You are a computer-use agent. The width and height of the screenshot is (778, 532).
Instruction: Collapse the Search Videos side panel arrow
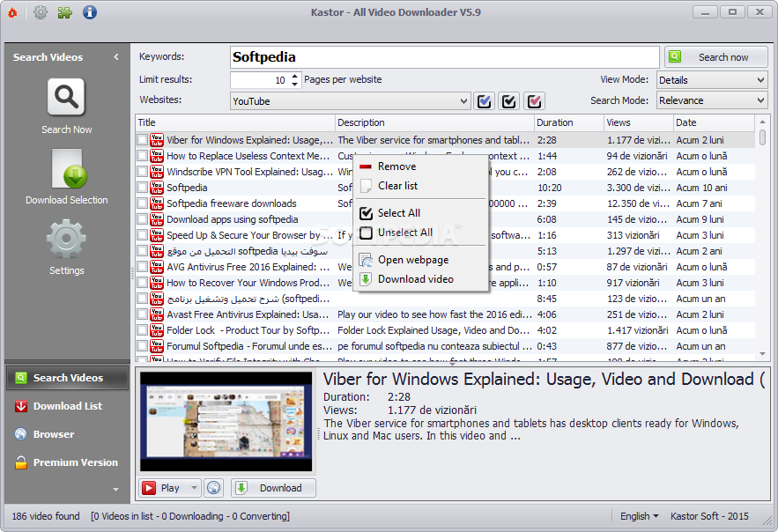(x=116, y=57)
